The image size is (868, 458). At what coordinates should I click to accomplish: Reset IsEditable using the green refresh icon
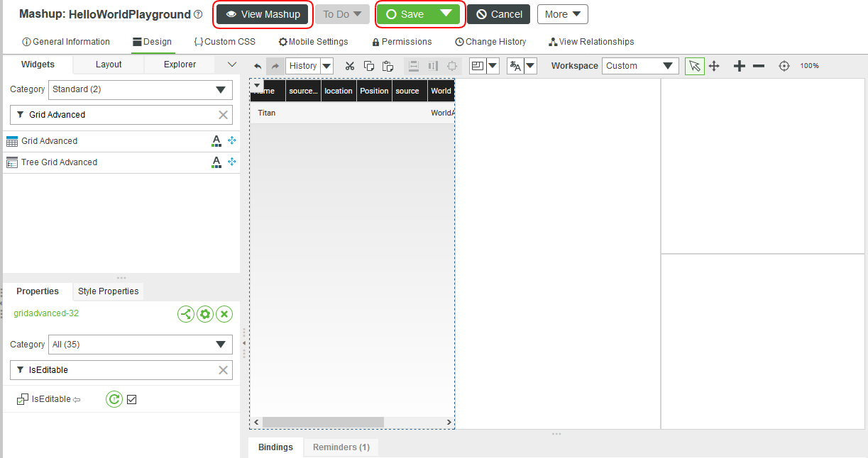(114, 399)
